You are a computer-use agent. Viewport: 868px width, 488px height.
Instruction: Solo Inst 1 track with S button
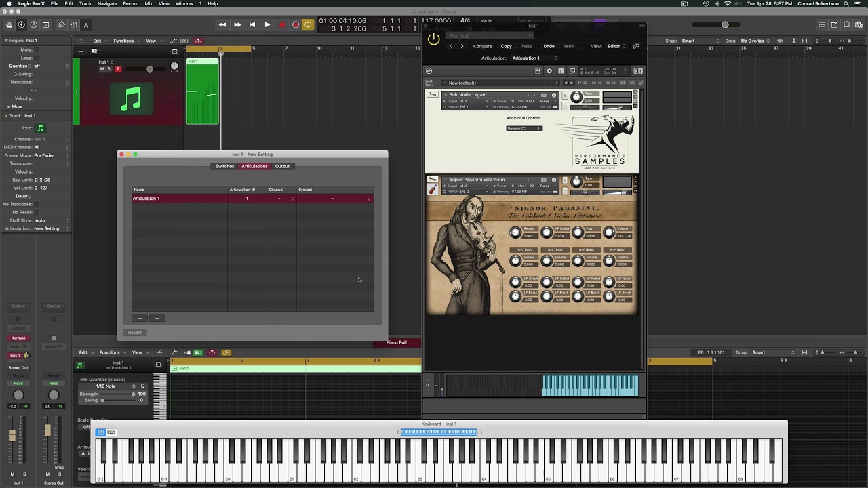point(110,69)
